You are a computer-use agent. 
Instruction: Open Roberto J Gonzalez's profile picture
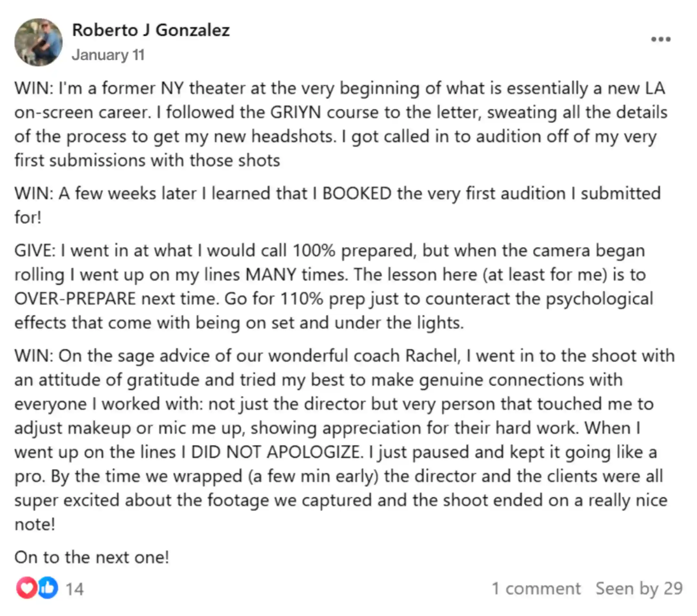pos(38,42)
